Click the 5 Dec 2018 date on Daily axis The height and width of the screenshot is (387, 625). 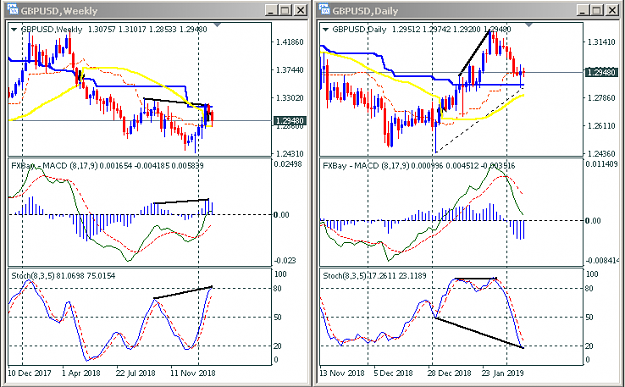tap(393, 373)
